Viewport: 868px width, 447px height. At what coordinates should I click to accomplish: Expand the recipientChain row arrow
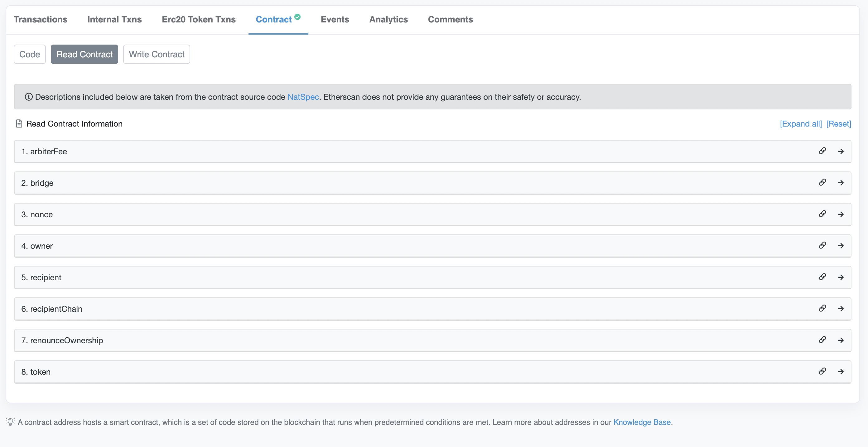click(x=841, y=309)
